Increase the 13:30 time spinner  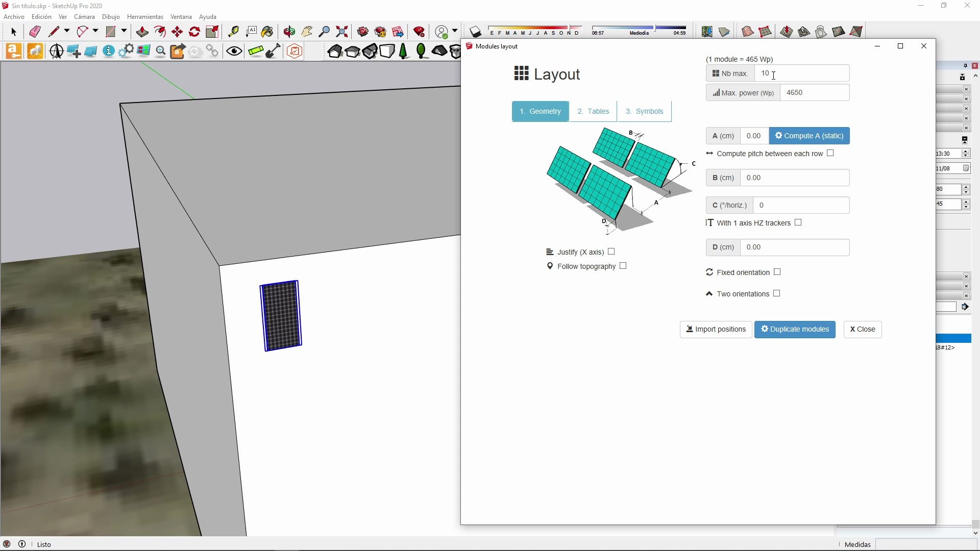966,151
